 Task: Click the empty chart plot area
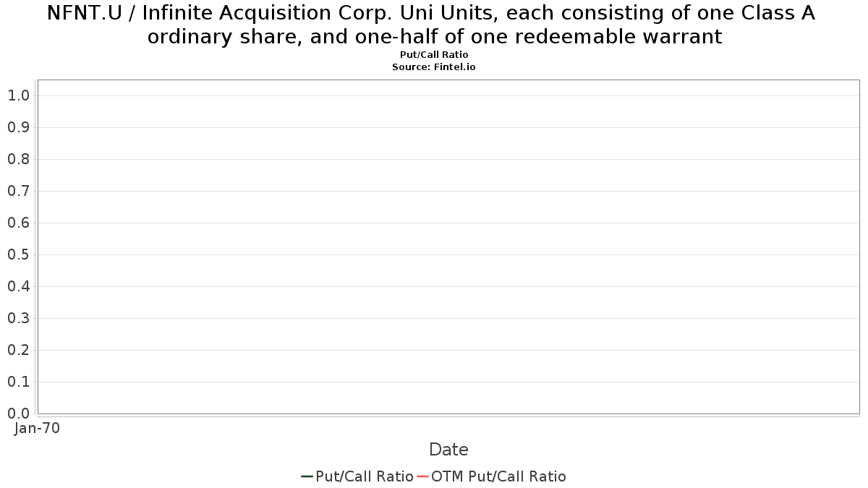point(448,247)
